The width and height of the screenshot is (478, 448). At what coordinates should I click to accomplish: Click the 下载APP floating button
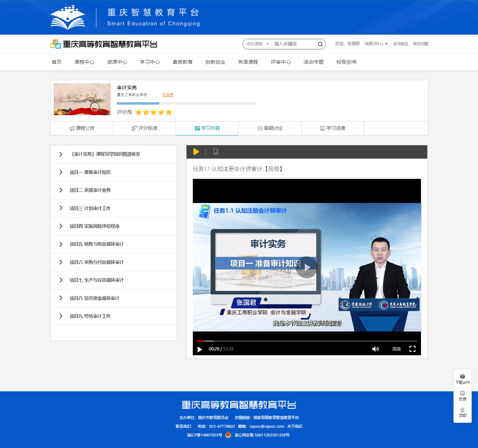pyautogui.click(x=463, y=379)
